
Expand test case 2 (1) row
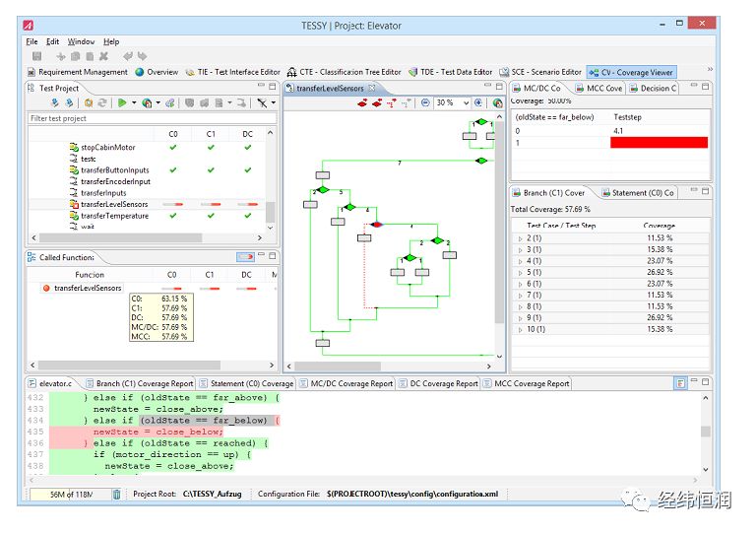(x=520, y=238)
